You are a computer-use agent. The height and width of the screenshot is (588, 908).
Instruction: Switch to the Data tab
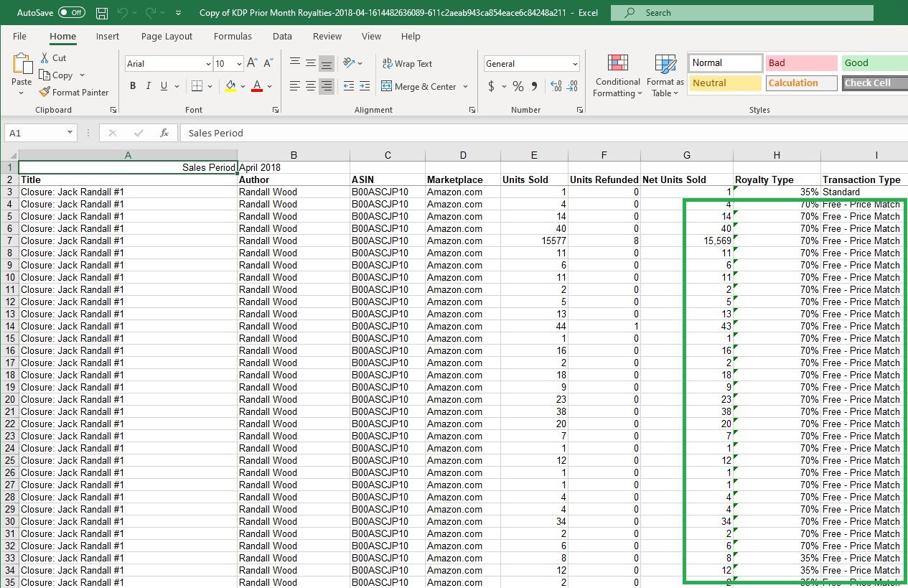(282, 36)
